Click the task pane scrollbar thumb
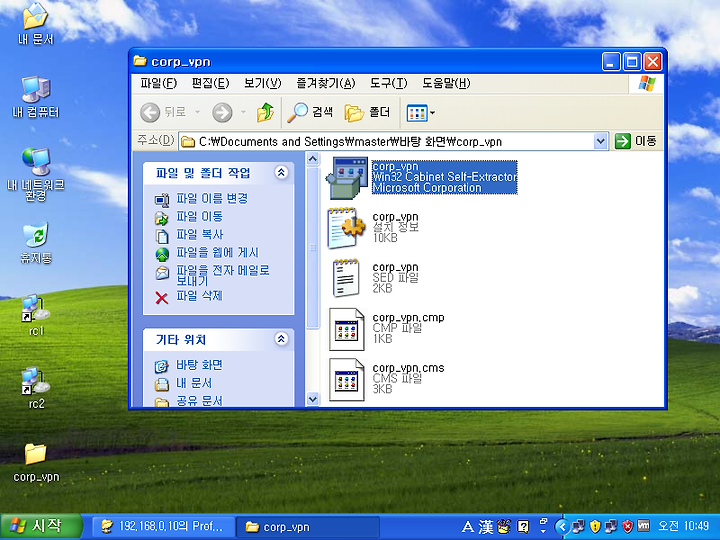The height and width of the screenshot is (540, 720). 313,248
